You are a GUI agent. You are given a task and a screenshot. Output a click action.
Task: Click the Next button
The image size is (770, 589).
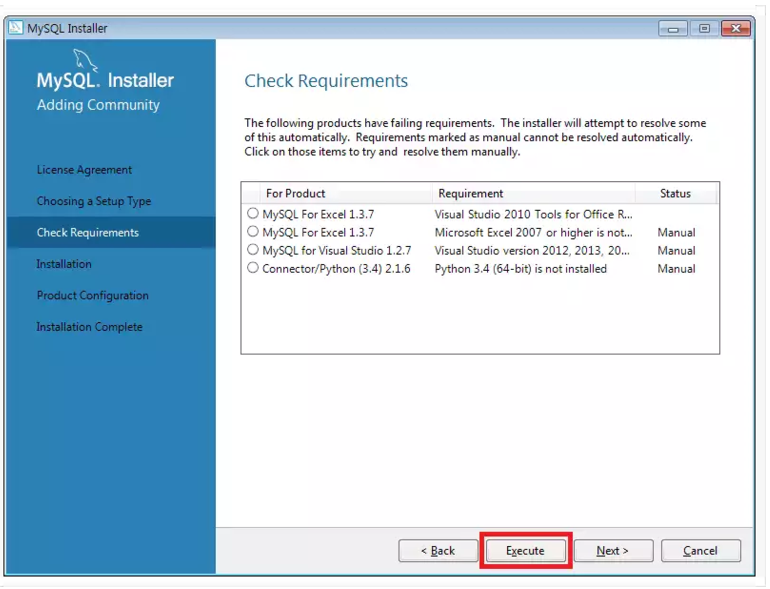pyautogui.click(x=613, y=551)
